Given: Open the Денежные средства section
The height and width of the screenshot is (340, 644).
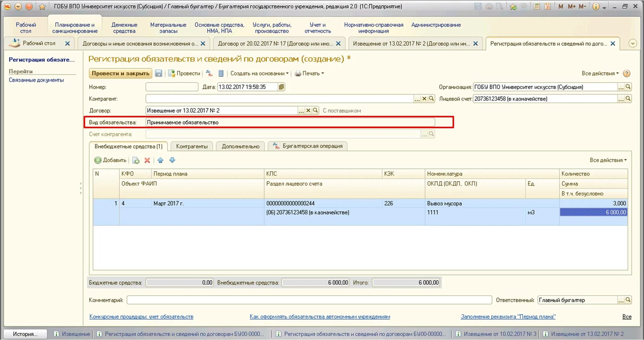Looking at the screenshot, I should click(124, 28).
